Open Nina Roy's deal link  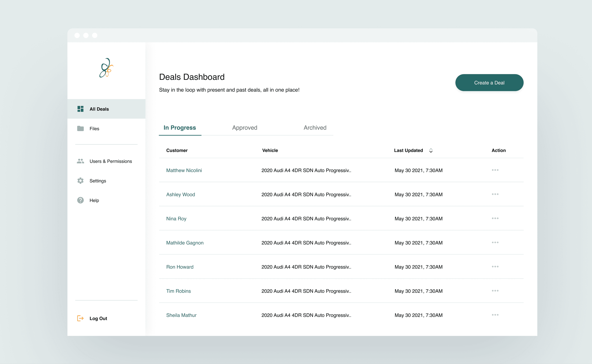176,219
